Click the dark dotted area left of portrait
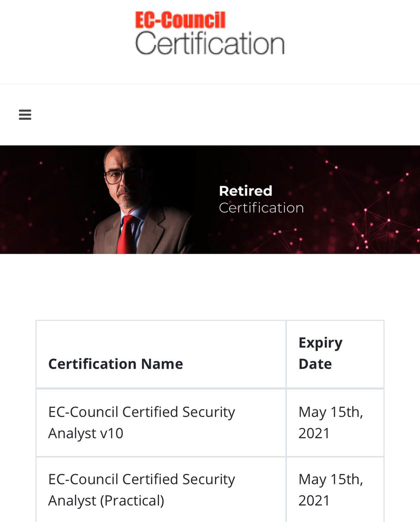This screenshot has width=420, height=522. (45, 200)
